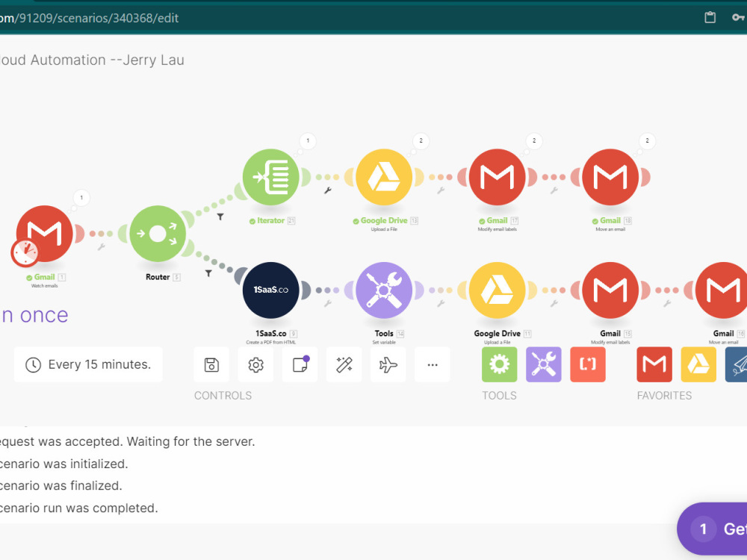Image resolution: width=747 pixels, height=560 pixels.
Task: Open bubble '2' above top Modify email labels
Action: pos(534,141)
